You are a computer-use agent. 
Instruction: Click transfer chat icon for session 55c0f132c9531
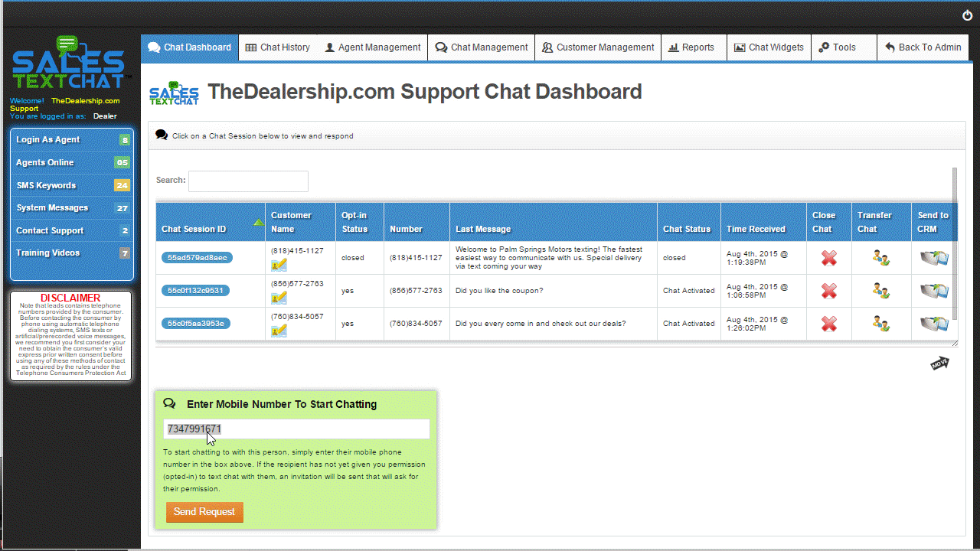[880, 291]
